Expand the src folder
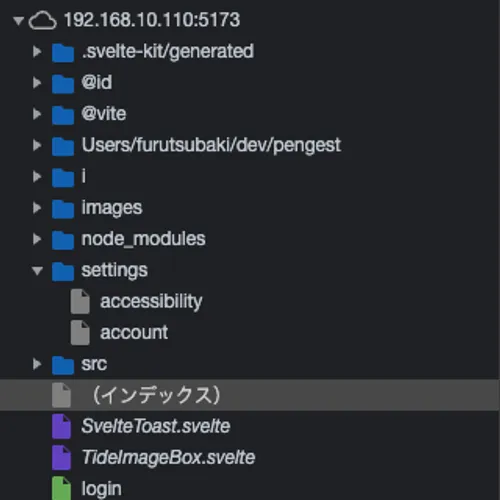This screenshot has height=500, width=500. (x=37, y=364)
